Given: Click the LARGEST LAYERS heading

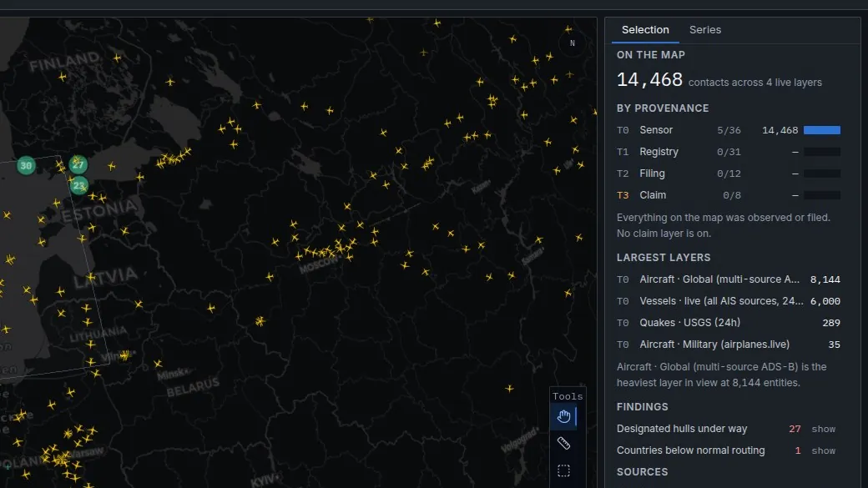Looking at the screenshot, I should click(x=664, y=257).
